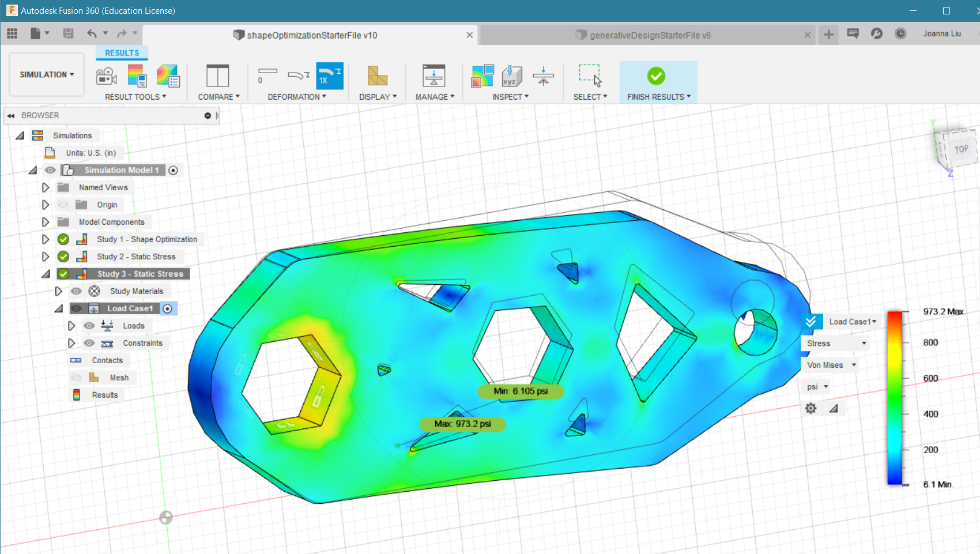Open the DISPLAY menu

pyautogui.click(x=378, y=97)
